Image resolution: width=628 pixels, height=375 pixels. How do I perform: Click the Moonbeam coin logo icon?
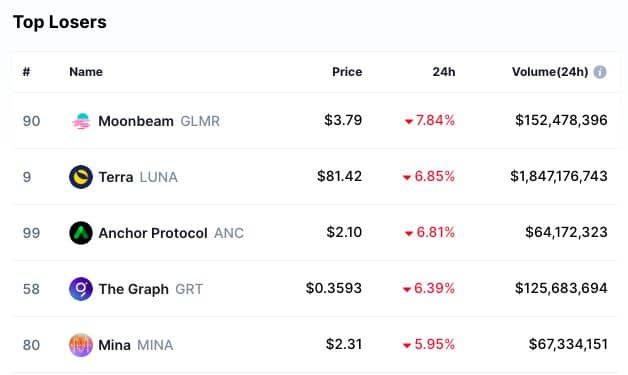[81, 121]
